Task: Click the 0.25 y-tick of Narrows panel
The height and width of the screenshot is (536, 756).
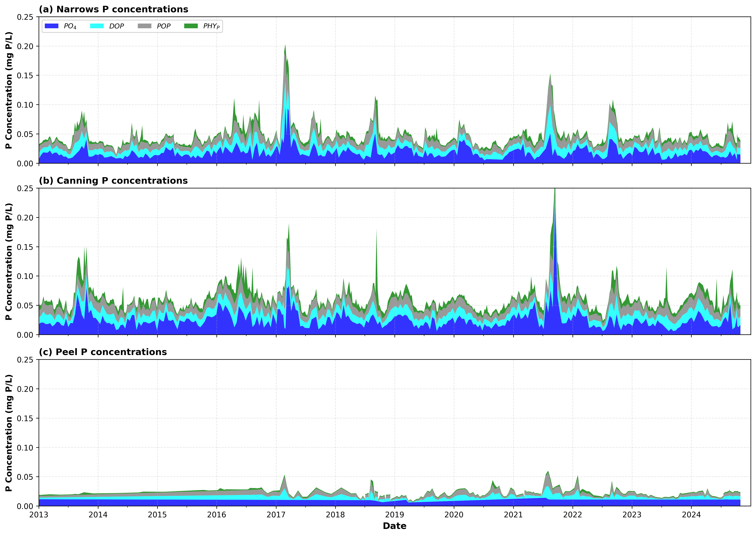Action: coord(25,17)
